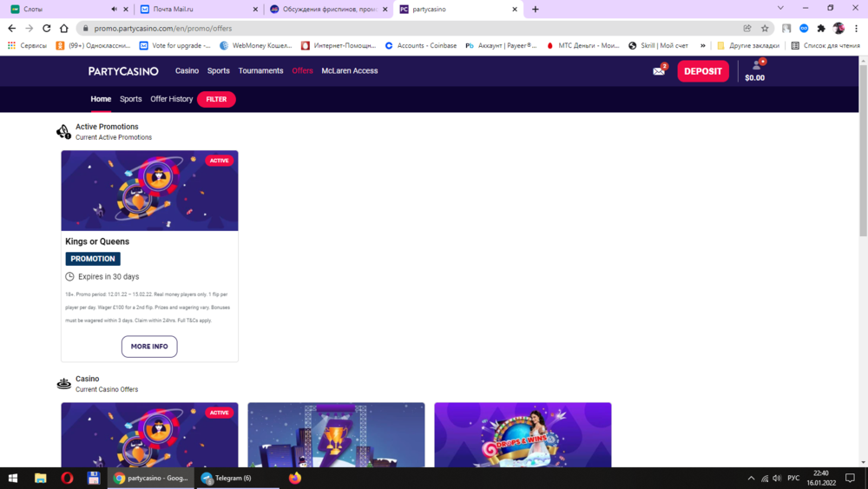
Task: Click the browser forward arrow
Action: pyautogui.click(x=30, y=29)
